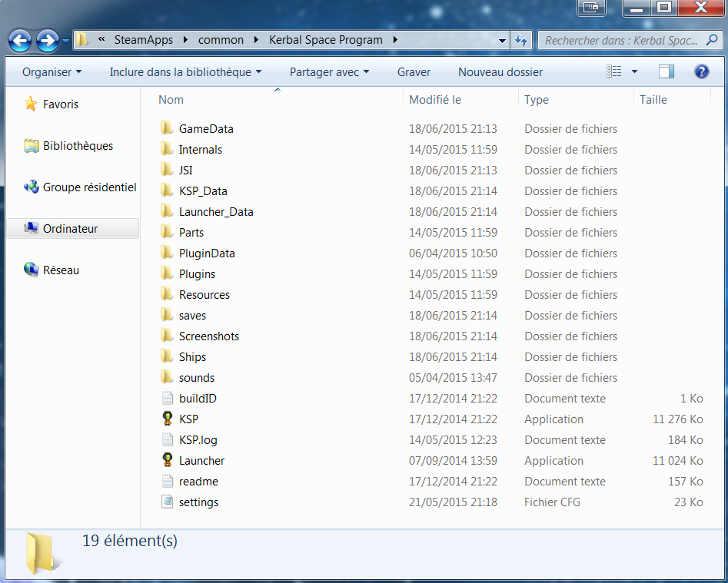Select SteamApps in the breadcrumb path
This screenshot has width=728, height=583.
tap(144, 40)
